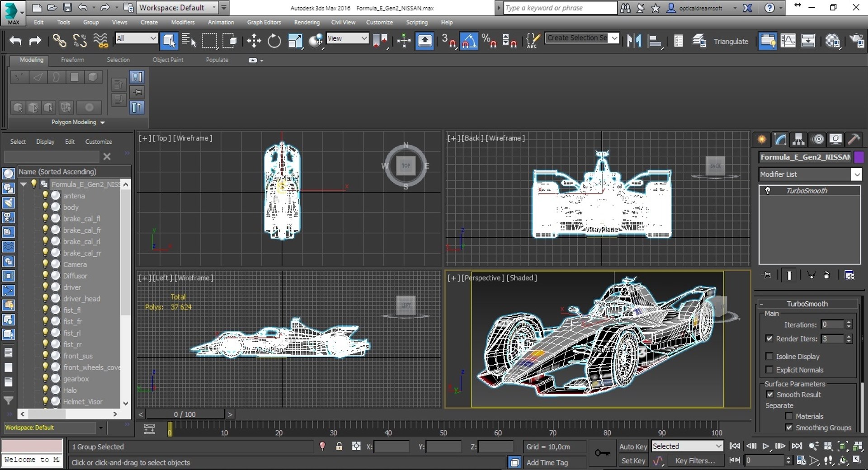Click the Triangulate button
This screenshot has width=868, height=470.
pos(731,41)
